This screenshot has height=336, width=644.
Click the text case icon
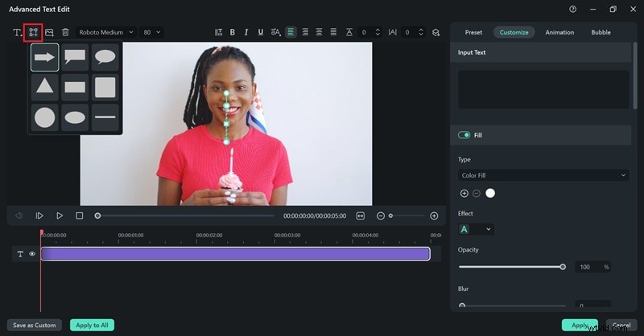point(275,32)
